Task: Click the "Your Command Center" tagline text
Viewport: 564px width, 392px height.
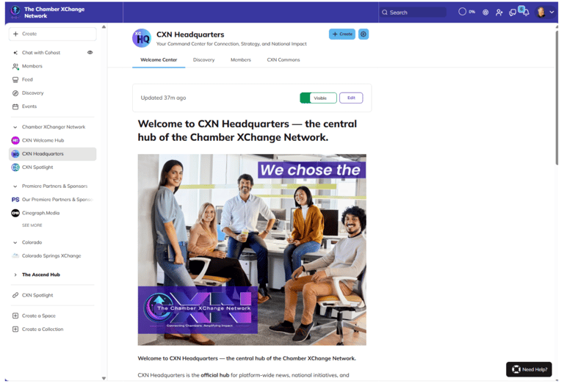Action: pyautogui.click(x=231, y=44)
